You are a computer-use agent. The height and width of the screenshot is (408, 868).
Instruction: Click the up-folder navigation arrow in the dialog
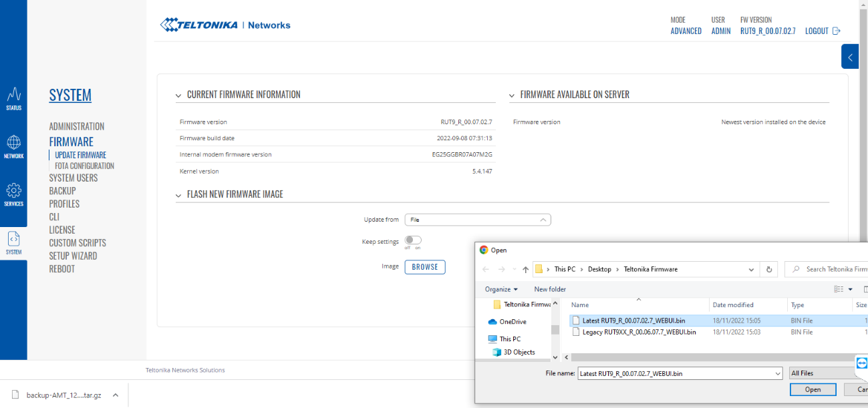[x=525, y=269]
